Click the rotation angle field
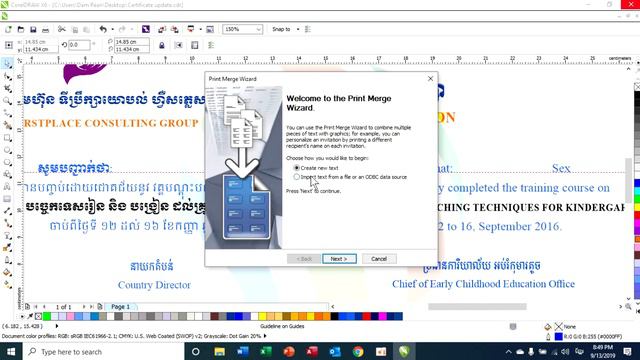 [x=79, y=45]
